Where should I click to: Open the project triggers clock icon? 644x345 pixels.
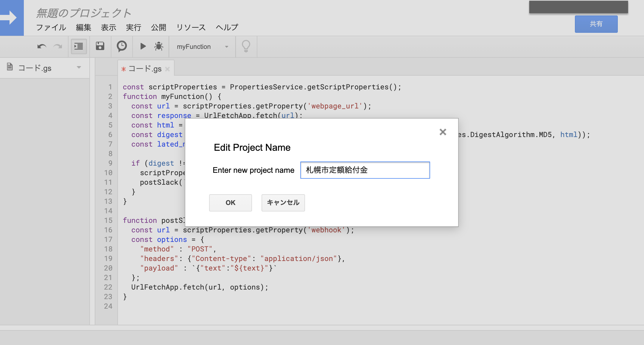[x=122, y=46]
